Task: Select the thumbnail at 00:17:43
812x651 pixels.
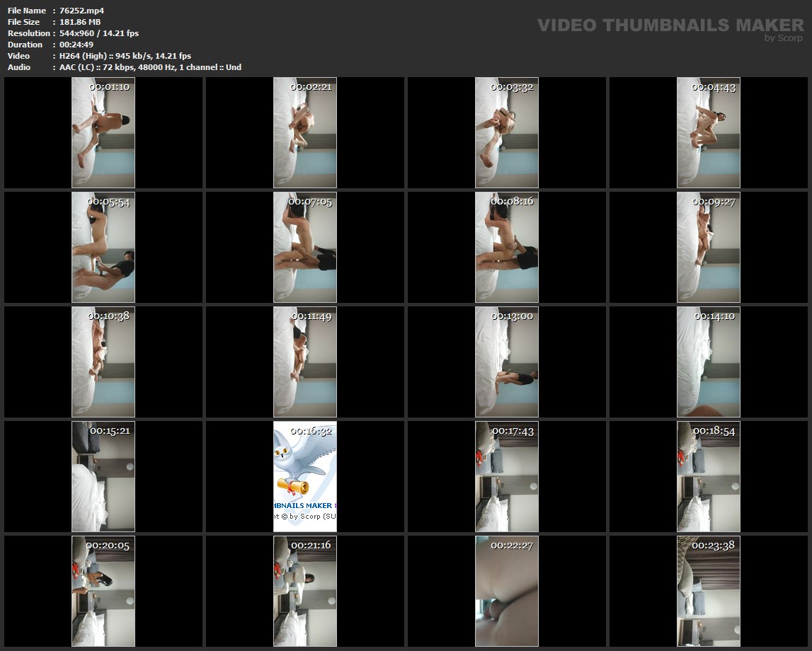Action: pyautogui.click(x=507, y=476)
